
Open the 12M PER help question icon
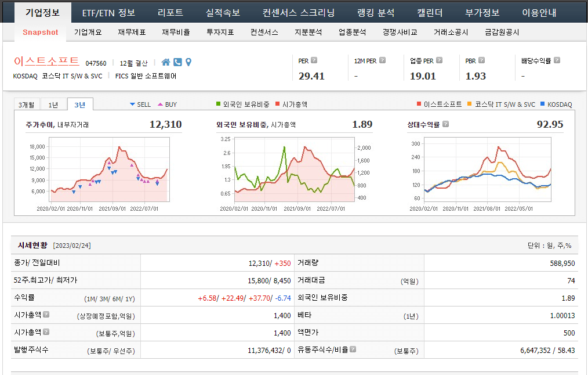point(382,60)
